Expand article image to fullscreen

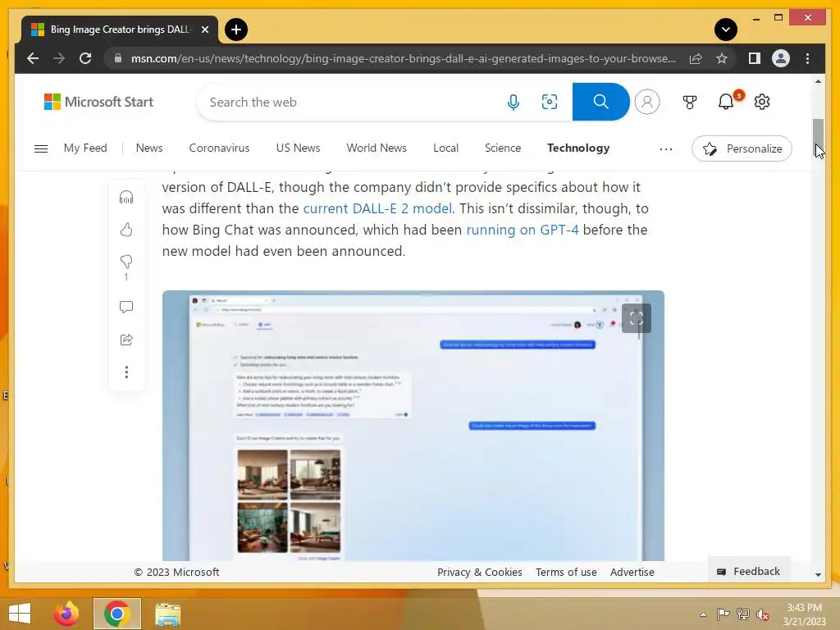(636, 318)
